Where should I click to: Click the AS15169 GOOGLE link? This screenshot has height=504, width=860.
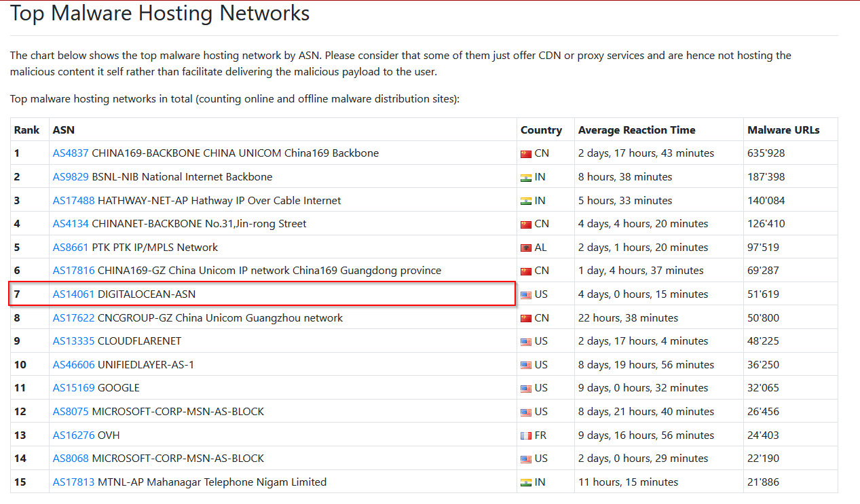click(x=73, y=388)
